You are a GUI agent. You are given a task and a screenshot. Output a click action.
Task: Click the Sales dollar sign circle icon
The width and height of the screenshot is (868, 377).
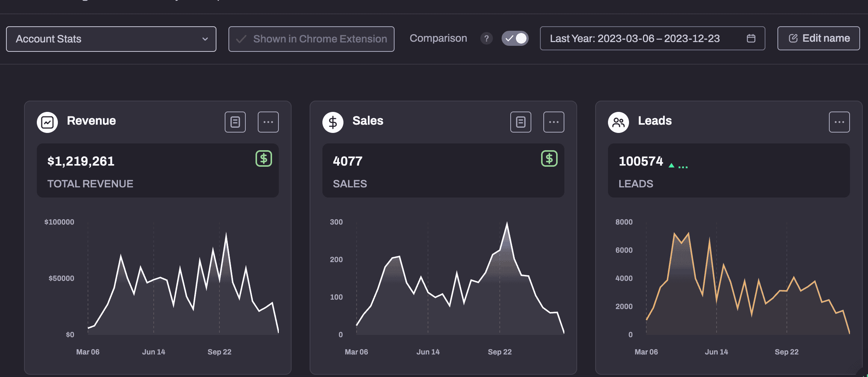333,122
